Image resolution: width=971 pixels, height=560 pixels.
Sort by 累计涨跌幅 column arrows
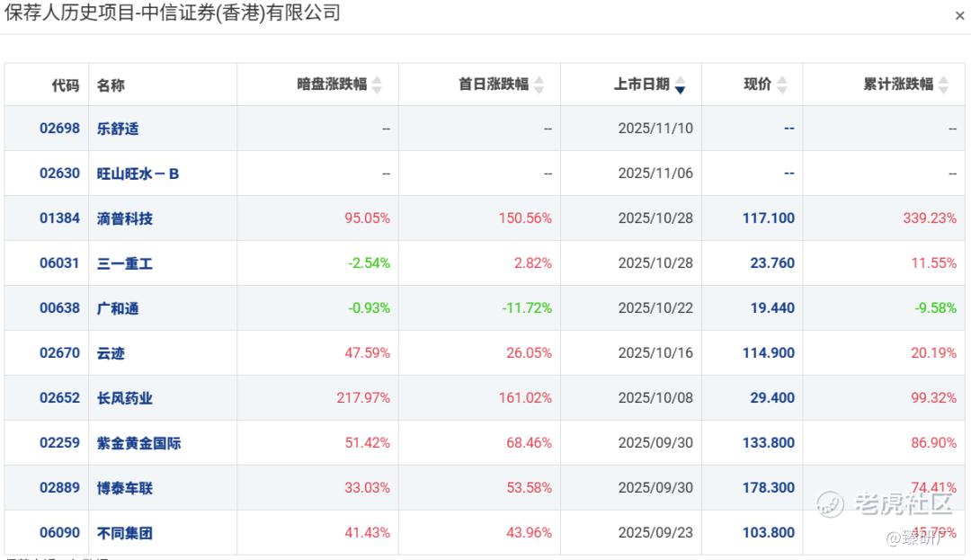tap(943, 84)
